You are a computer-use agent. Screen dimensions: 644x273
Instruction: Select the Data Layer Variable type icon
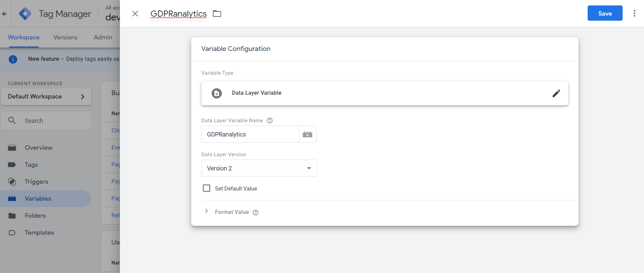coord(217,93)
